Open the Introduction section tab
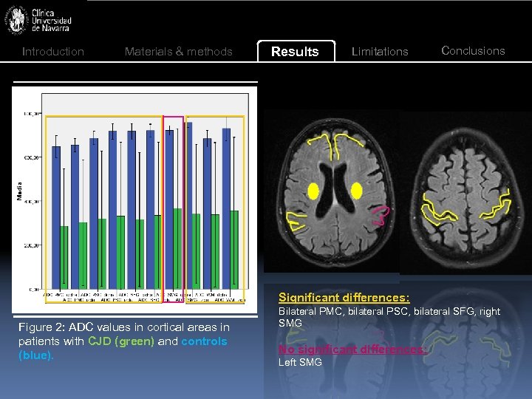Viewport: 532px width, 399px height. tap(53, 52)
